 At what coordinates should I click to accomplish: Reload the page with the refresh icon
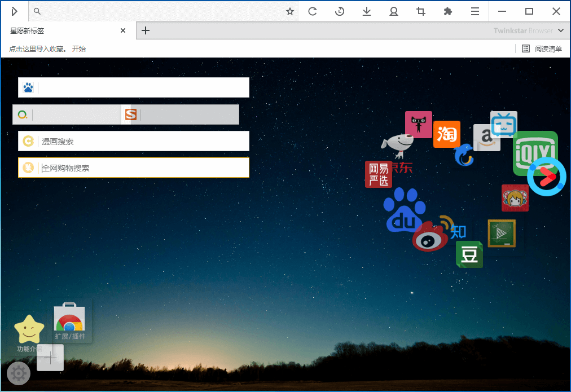tap(313, 11)
